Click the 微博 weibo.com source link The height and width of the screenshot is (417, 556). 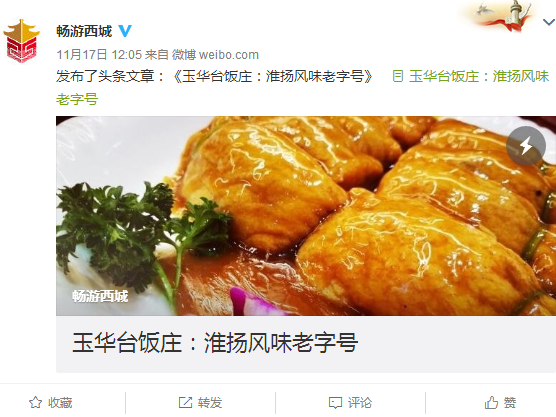[x=215, y=55]
